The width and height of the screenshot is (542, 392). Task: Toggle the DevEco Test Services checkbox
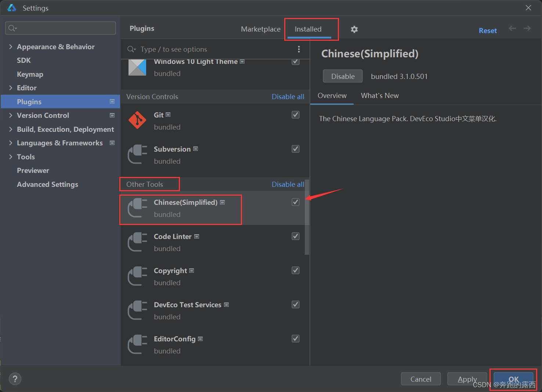296,305
